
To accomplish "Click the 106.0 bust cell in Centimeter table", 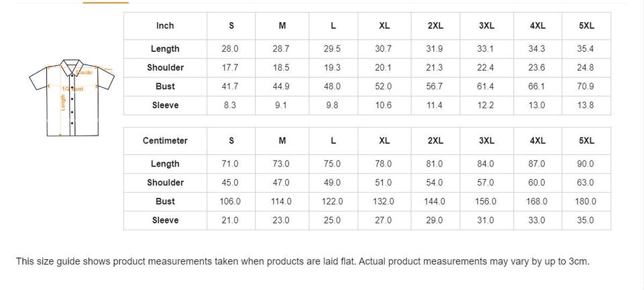I will click(x=231, y=201).
